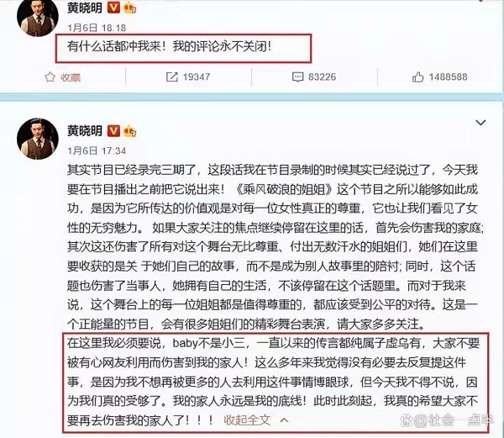Click the member crown badge on second post
The height and width of the screenshot is (438, 504).
pos(130,131)
